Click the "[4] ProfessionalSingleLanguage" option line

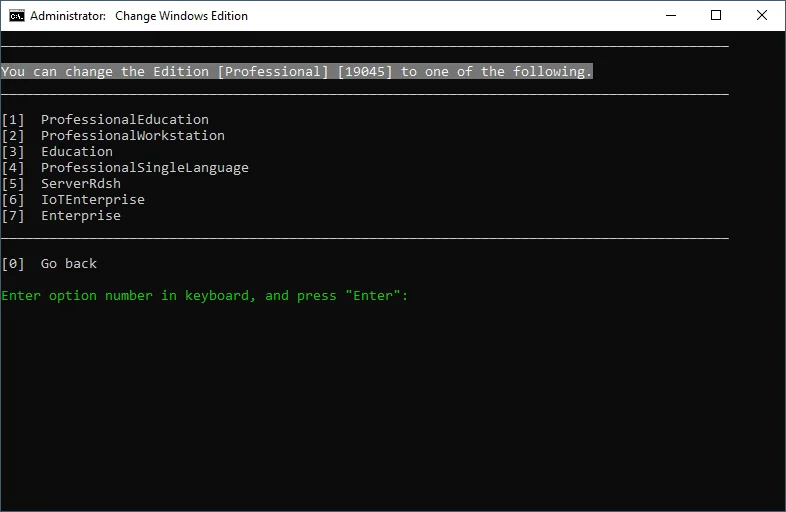coord(125,168)
